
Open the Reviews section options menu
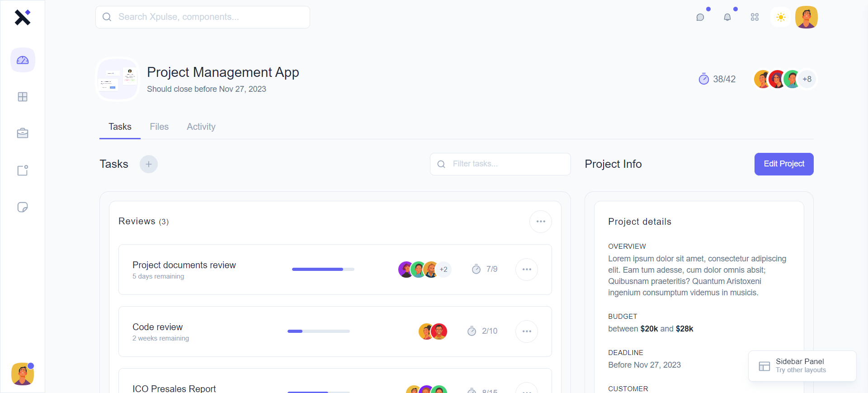541,221
